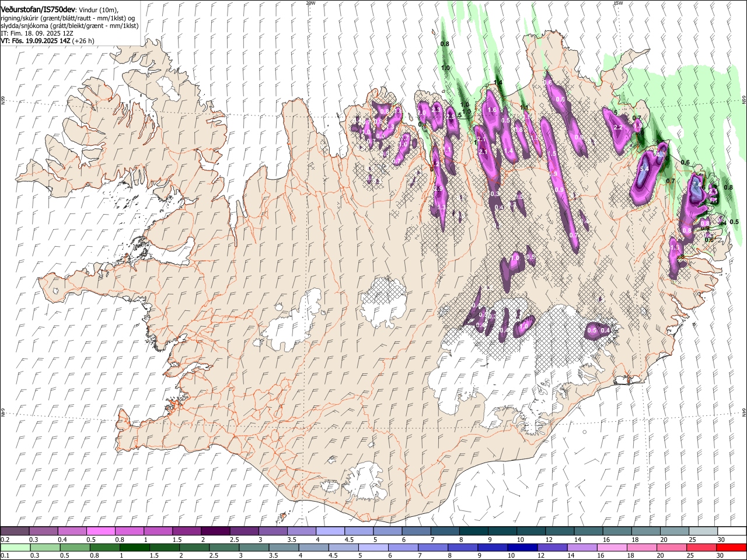Click the 'slydda/snjókoma' legend description line

69,26
